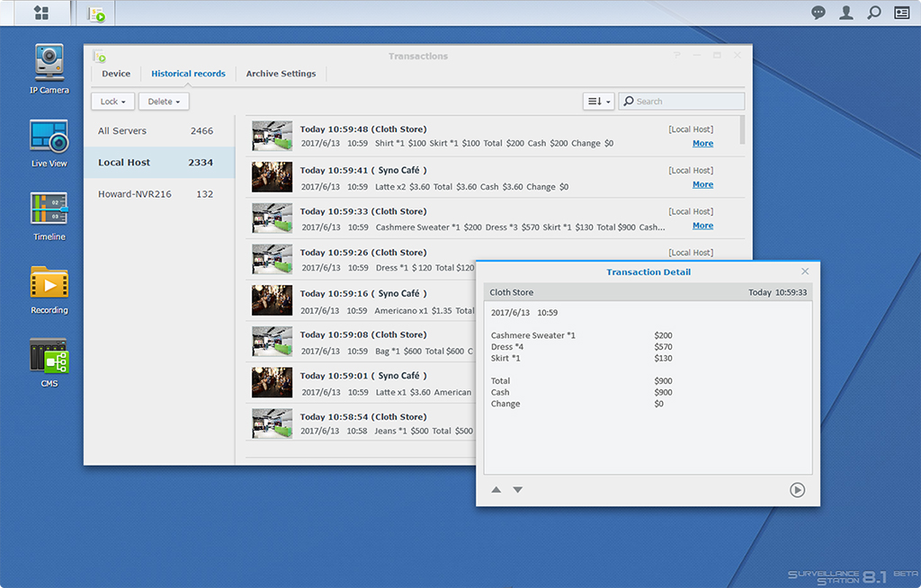Expand the Lock dropdown button
Screen dimensions: 921x588
tap(113, 102)
